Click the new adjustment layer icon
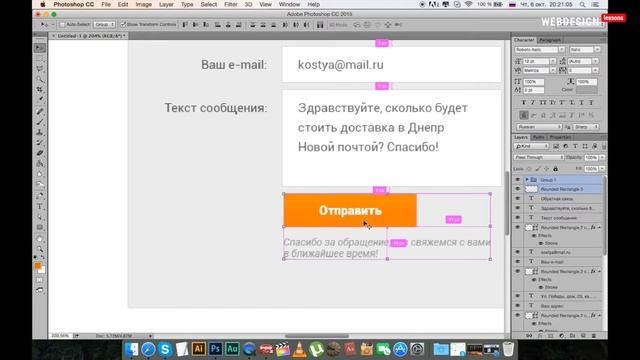Image resolution: width=640 pixels, height=360 pixels. point(562,336)
